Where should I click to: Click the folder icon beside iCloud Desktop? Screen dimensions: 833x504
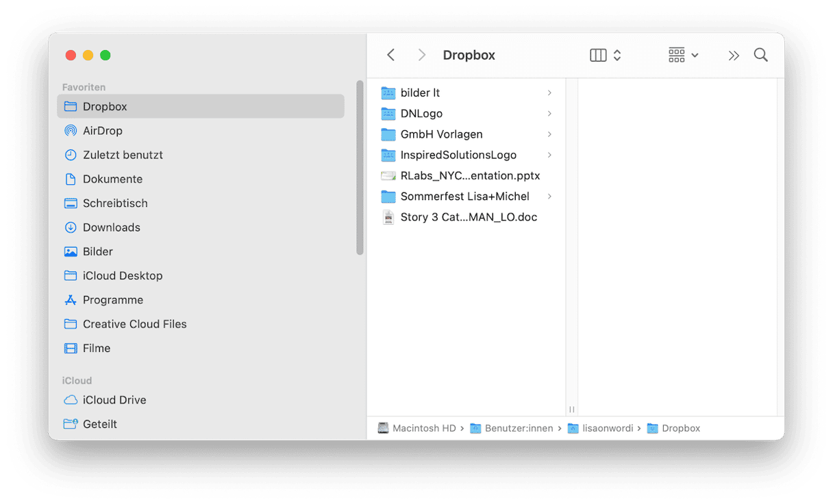click(x=70, y=275)
